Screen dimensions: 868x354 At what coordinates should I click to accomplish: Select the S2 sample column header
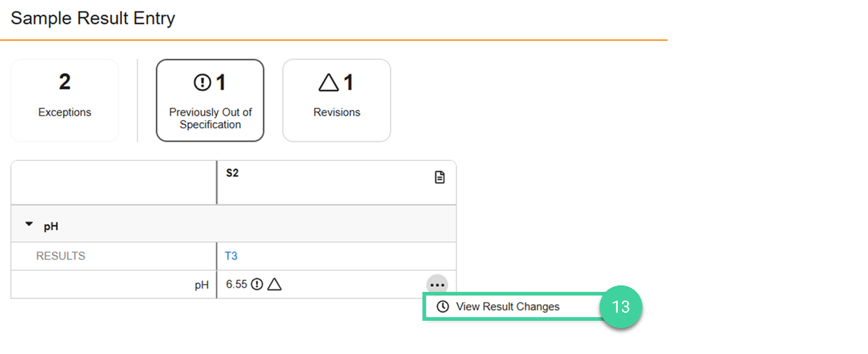pyautogui.click(x=232, y=175)
